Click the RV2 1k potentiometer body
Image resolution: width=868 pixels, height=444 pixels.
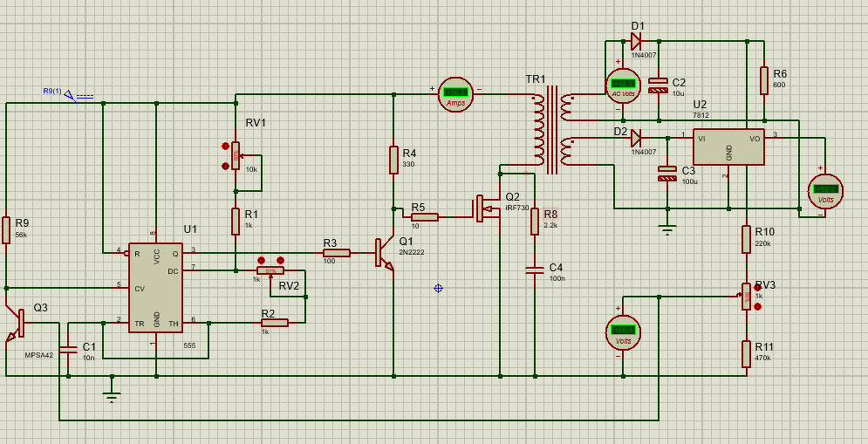click(270, 270)
